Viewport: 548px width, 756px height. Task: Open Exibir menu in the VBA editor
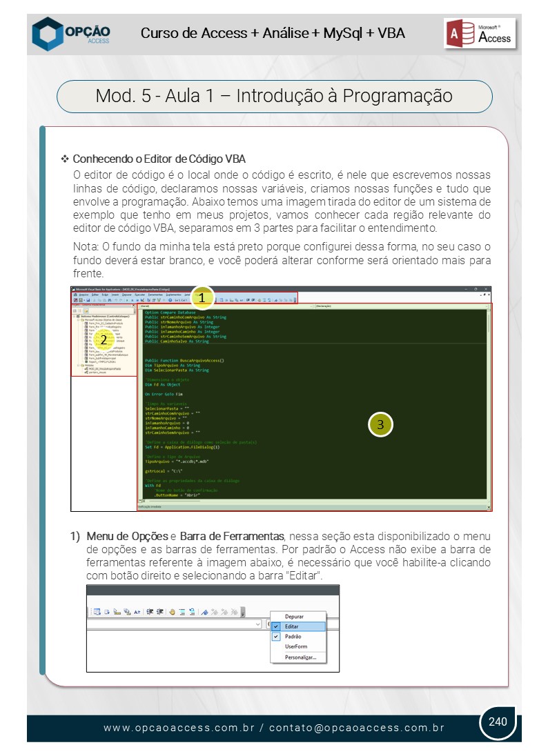pyautogui.click(x=105, y=295)
